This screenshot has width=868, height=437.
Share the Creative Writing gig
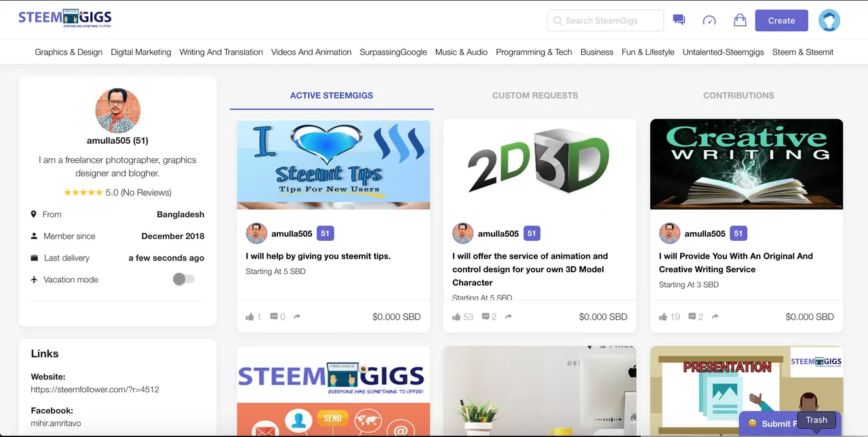(x=715, y=316)
